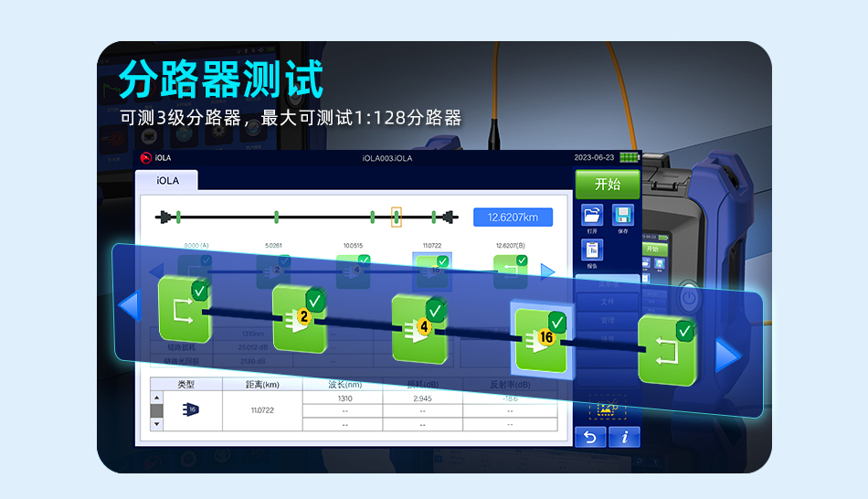Select the large 1:2 splitter element
Image resolution: width=868 pixels, height=499 pixels.
pyautogui.click(x=300, y=318)
